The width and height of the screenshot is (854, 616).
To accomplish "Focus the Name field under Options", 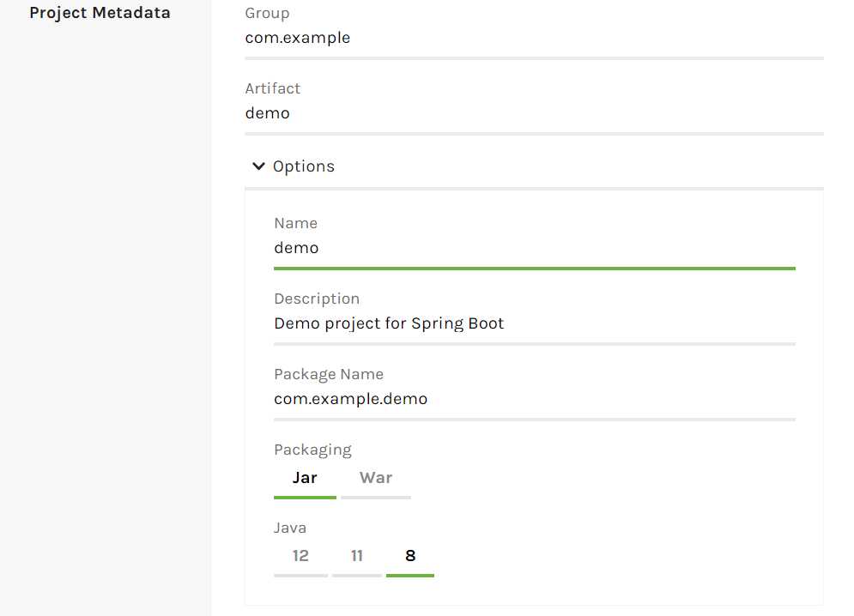I will pyautogui.click(x=535, y=248).
